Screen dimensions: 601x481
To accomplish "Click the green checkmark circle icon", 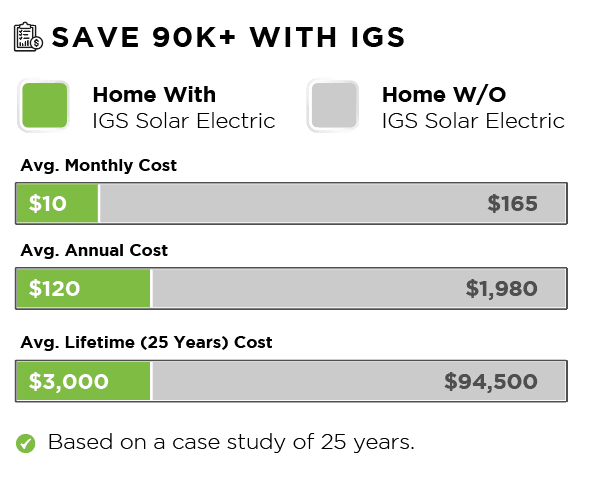I will [26, 443].
